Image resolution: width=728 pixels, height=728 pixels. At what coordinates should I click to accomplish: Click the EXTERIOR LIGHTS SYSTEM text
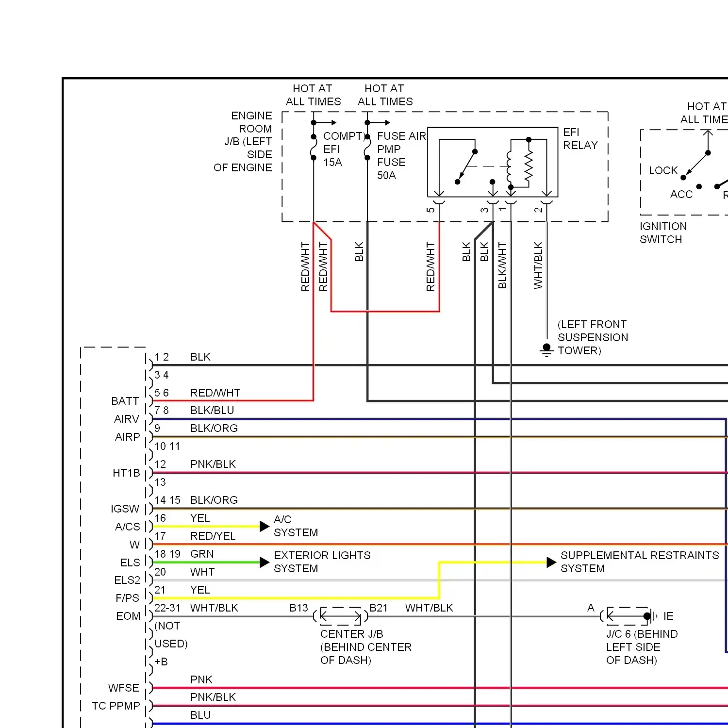[322, 562]
